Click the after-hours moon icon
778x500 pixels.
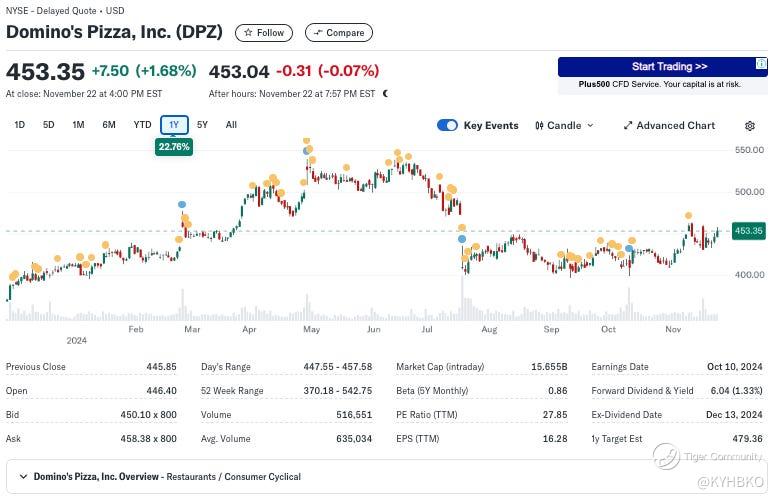[x=386, y=93]
